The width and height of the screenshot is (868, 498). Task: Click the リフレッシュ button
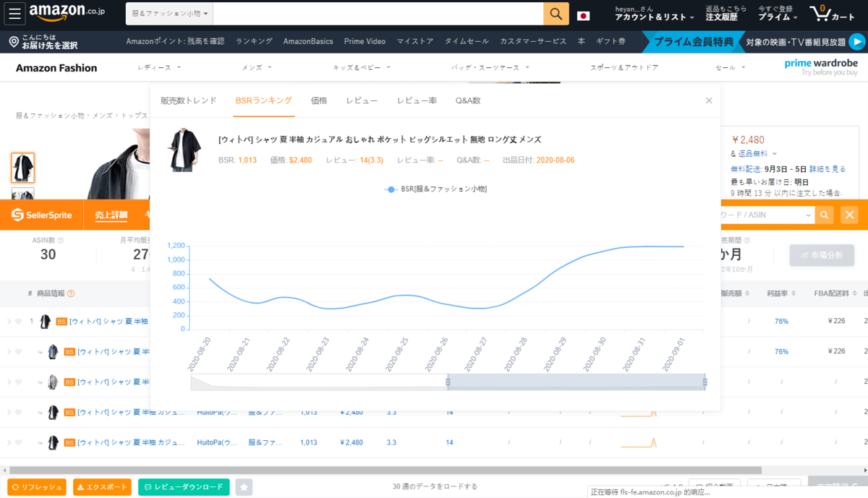point(36,487)
